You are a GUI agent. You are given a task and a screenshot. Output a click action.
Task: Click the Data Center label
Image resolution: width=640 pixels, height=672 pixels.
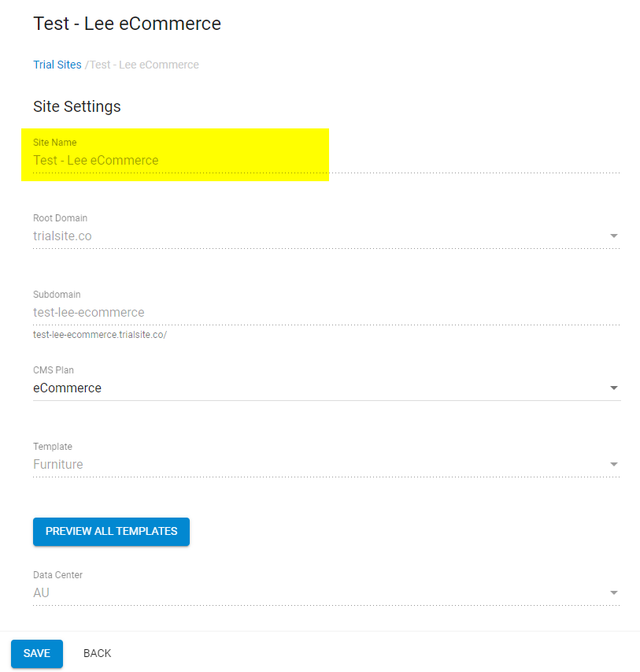click(x=57, y=575)
